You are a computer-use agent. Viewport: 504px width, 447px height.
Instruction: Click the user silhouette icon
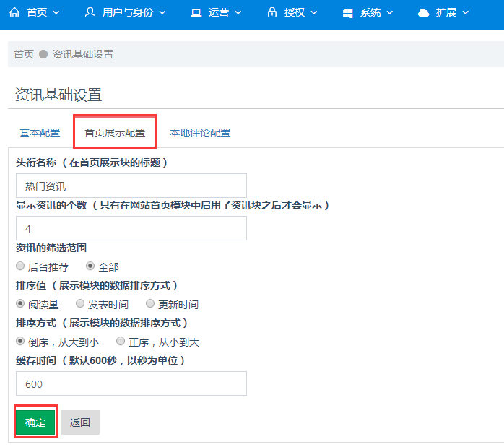pyautogui.click(x=90, y=12)
